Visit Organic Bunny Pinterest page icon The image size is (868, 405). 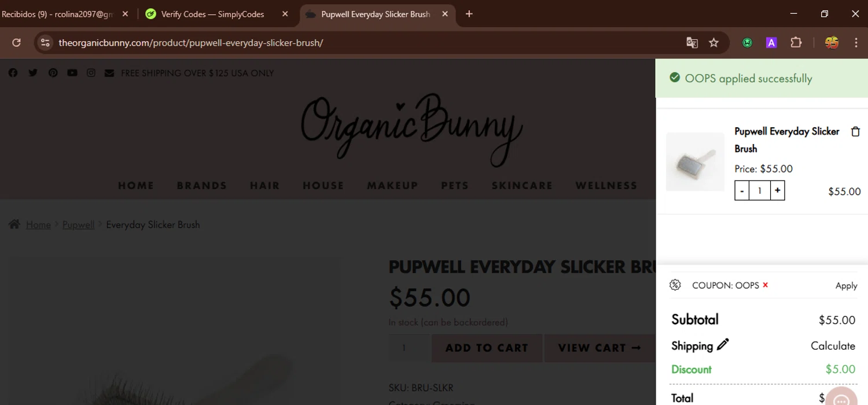coord(53,73)
